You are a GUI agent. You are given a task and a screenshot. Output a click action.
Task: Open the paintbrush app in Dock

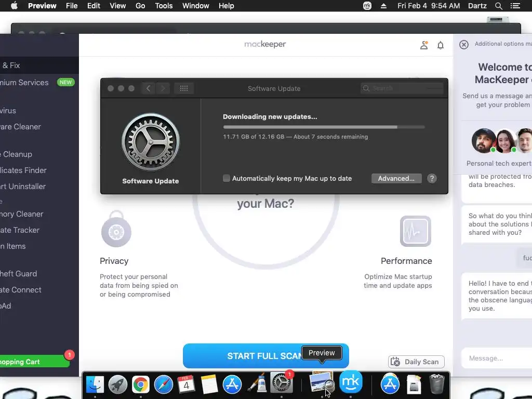[x=257, y=384]
